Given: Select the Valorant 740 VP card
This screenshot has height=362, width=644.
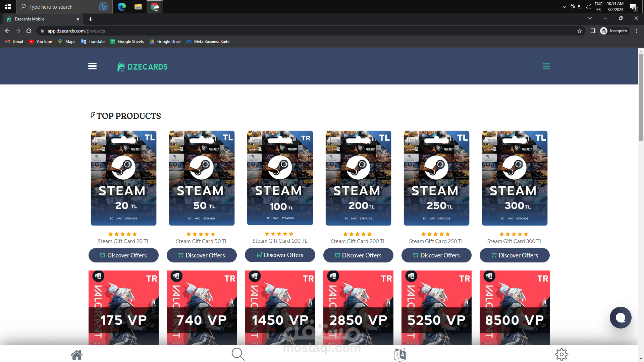Looking at the screenshot, I should click(x=202, y=308).
